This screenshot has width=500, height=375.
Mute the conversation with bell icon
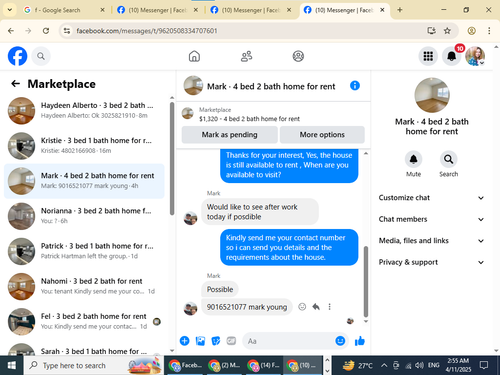click(413, 159)
